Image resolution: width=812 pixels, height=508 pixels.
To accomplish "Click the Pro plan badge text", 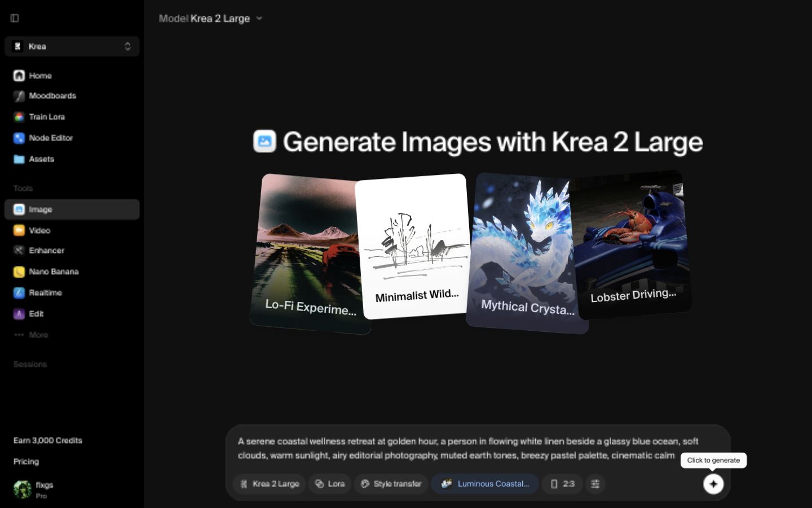I will click(x=41, y=496).
